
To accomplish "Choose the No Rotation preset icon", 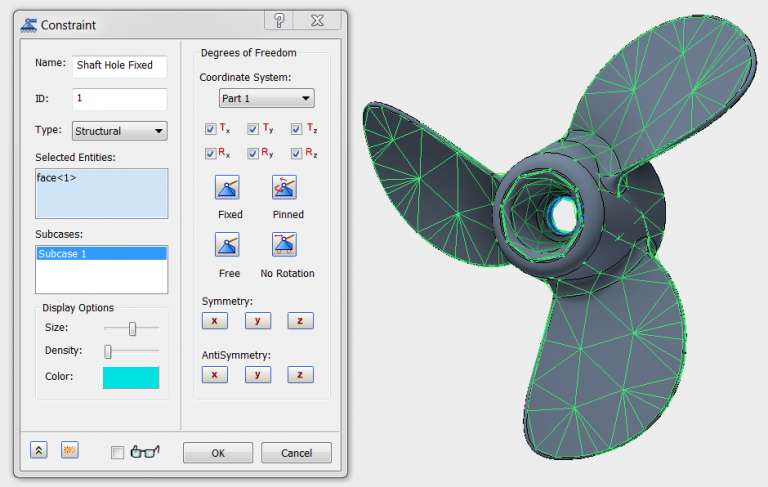I will point(284,244).
